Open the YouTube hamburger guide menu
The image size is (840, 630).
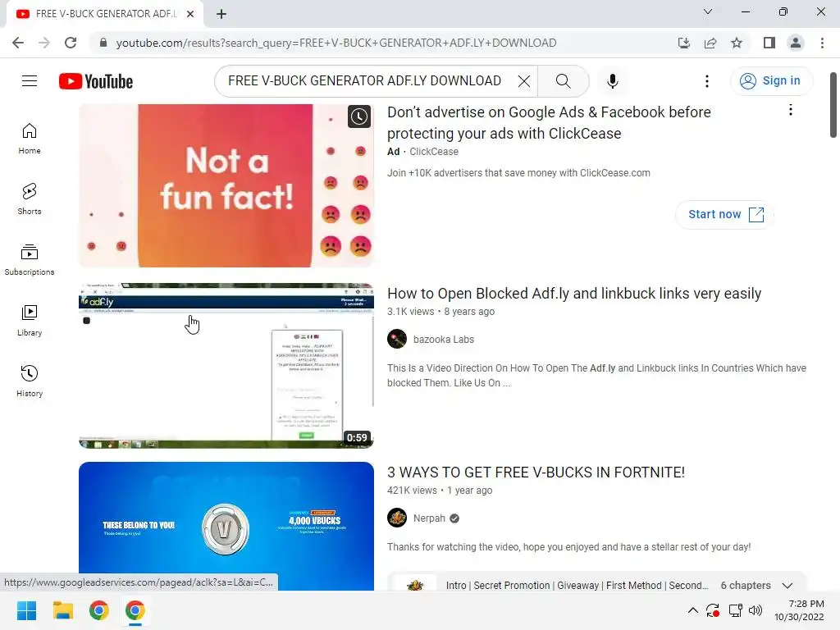click(x=30, y=81)
